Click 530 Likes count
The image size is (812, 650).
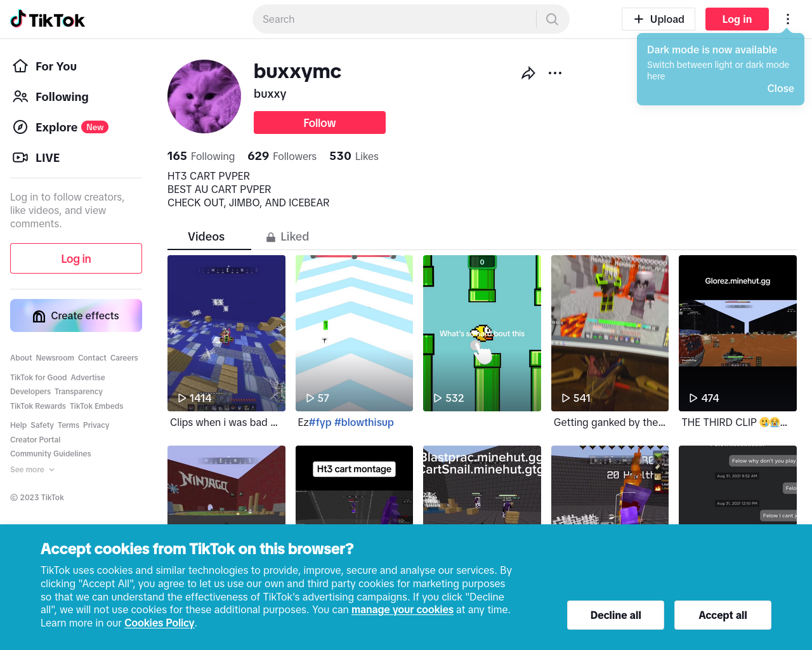click(354, 156)
